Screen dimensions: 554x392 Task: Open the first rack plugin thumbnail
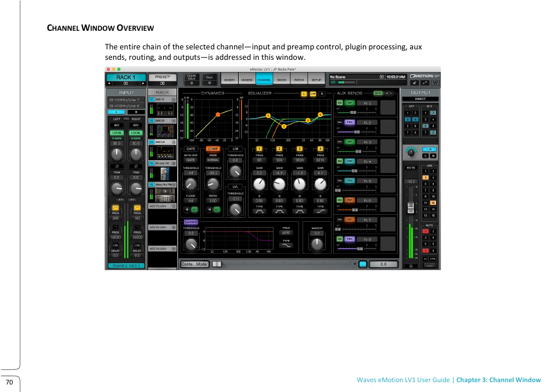(x=165, y=110)
